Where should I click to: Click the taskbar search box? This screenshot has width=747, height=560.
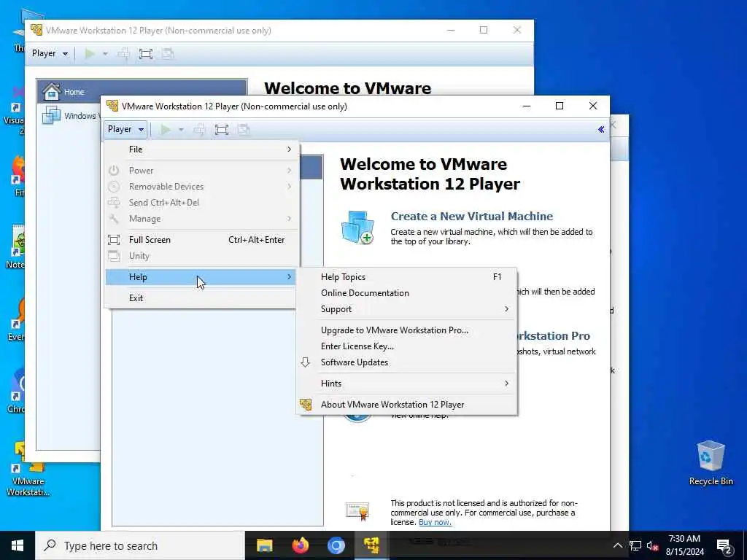tap(140, 545)
